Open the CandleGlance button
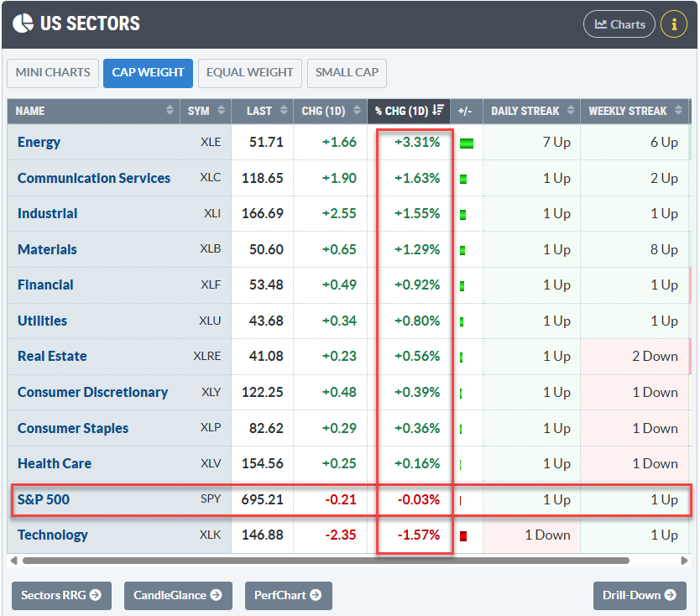This screenshot has height=616, width=700. click(x=178, y=596)
